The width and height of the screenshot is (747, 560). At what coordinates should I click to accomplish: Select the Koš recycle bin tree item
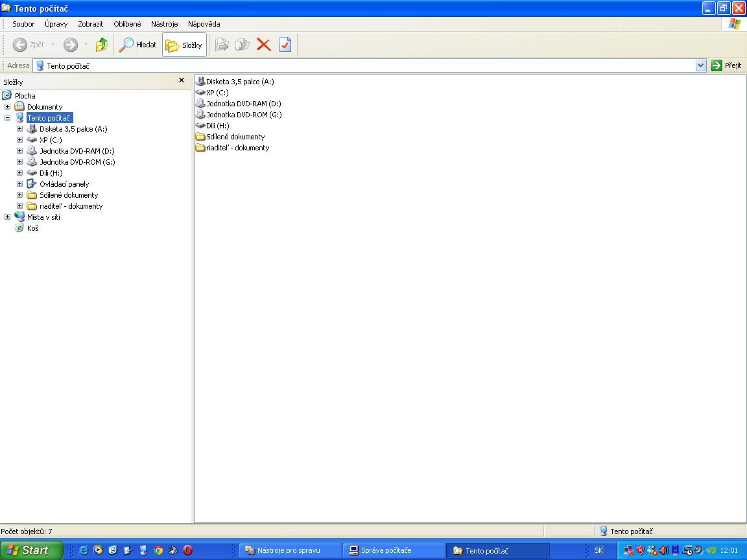32,228
